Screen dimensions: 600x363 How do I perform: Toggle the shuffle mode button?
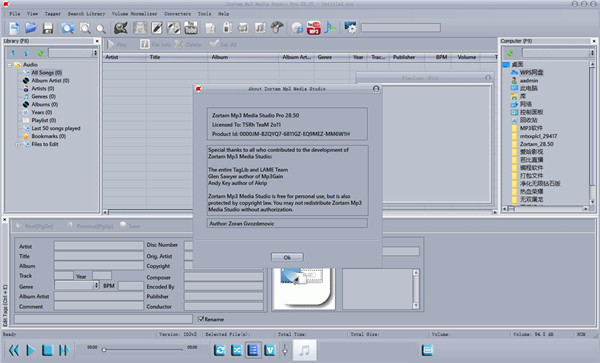point(236,350)
